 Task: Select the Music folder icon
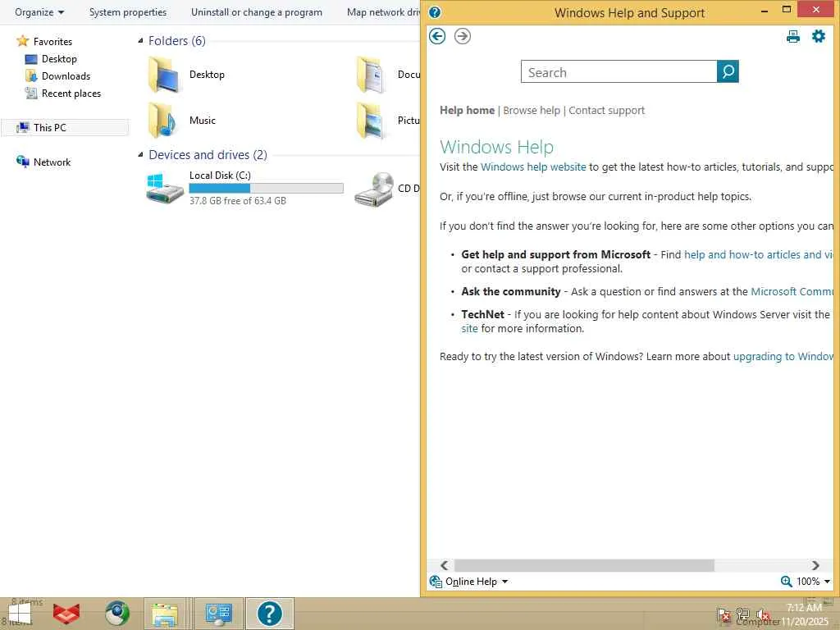[x=164, y=121]
